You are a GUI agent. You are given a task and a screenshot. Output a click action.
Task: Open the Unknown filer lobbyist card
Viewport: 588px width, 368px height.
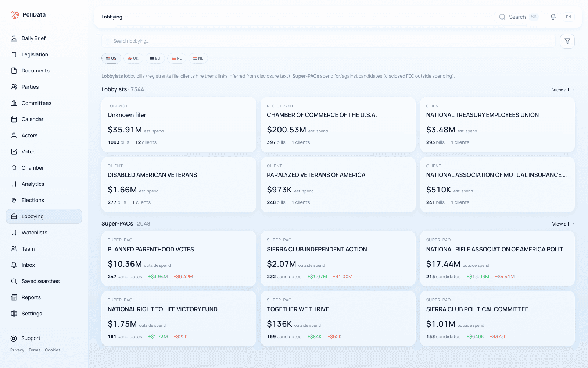179,124
